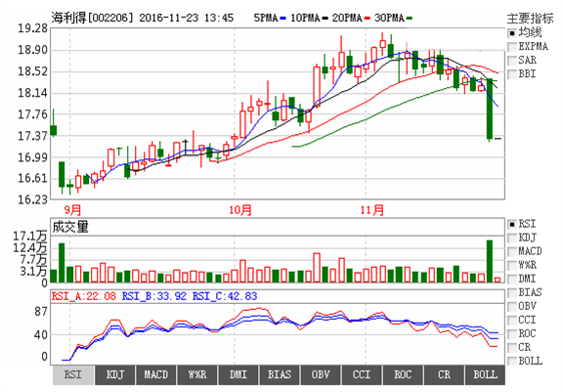Viewport: 563px width, 392px height.
Task: Check the DMI box in side list
Action: tap(512, 280)
